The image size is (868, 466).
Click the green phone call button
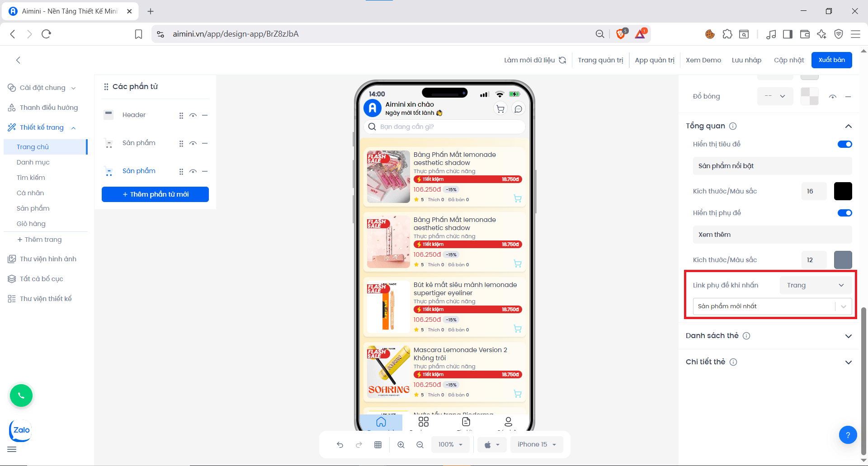[x=21, y=396]
